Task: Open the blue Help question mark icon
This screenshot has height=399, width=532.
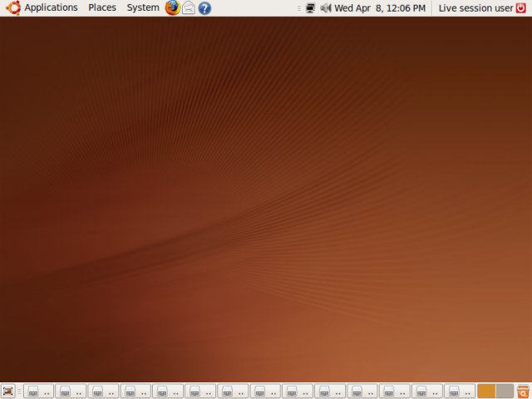Action: click(204, 8)
